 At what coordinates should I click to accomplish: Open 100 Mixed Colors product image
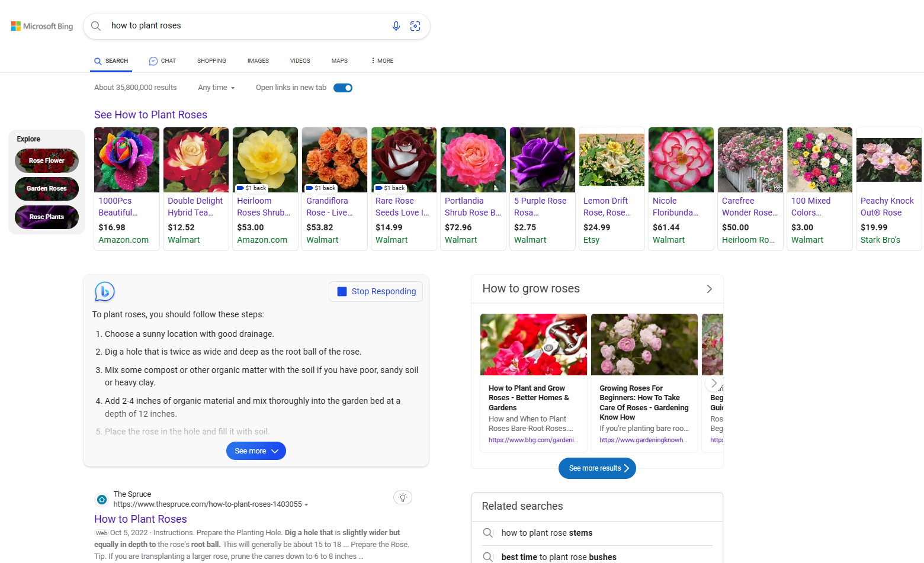pyautogui.click(x=820, y=160)
